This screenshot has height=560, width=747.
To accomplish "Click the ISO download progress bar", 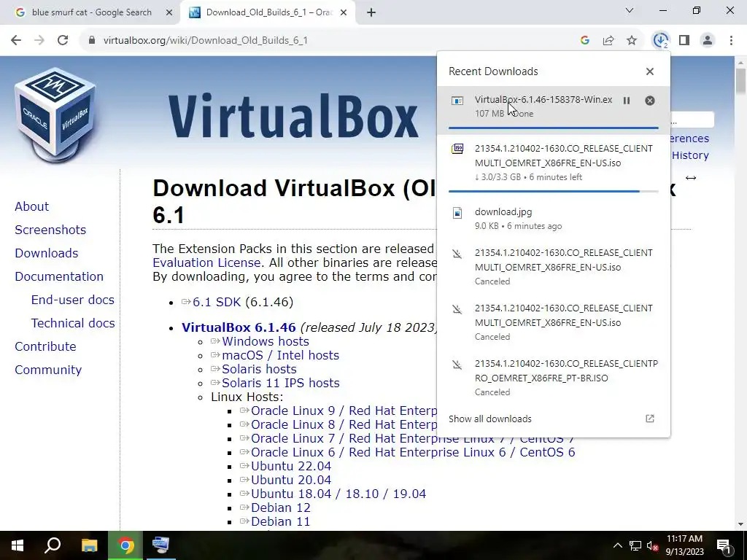I will click(x=554, y=192).
